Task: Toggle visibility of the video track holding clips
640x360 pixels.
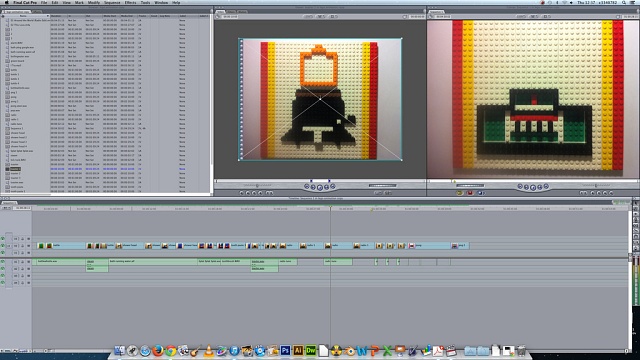Action: tap(3, 246)
